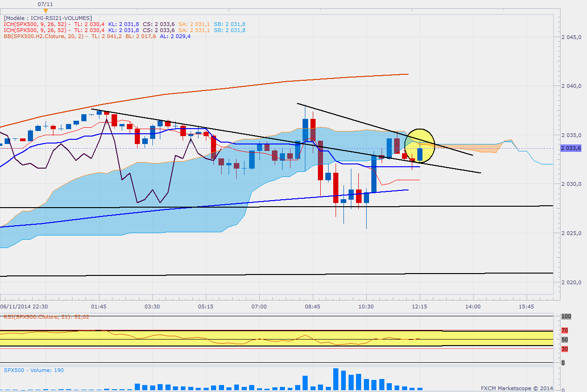Click the 12:15 time axis label
This screenshot has height=392, width=587.
click(420, 307)
